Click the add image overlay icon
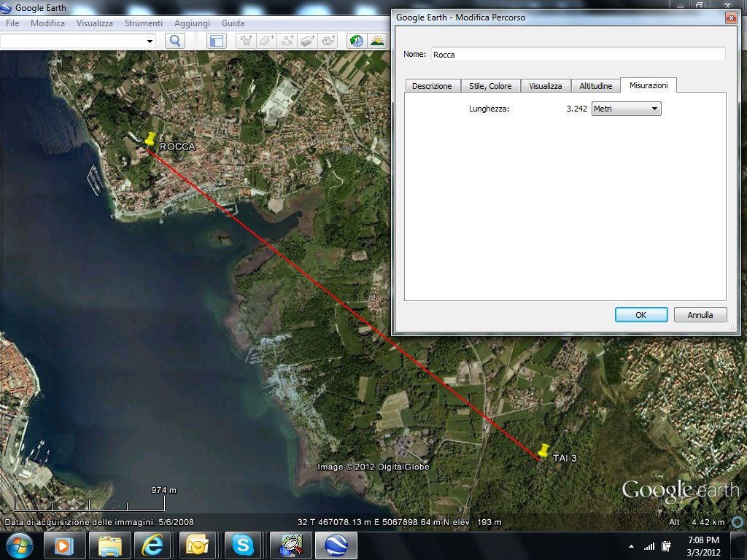The width and height of the screenshot is (747, 560). [307, 41]
